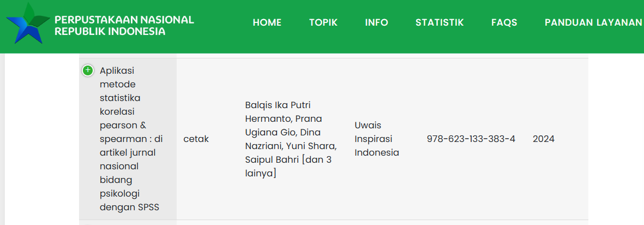The width and height of the screenshot is (644, 225).
Task: Click the '[dan 3 lainya]' author text
Action: [288, 167]
